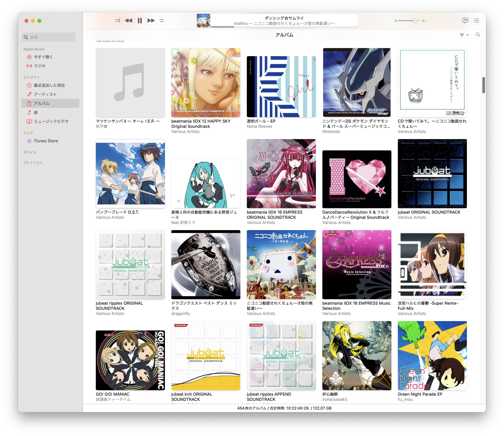The image size is (504, 436).
Task: Adjust the volume slider knob
Action: click(415, 21)
